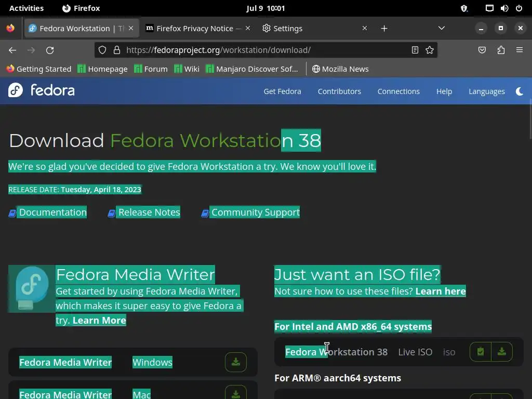The width and height of the screenshot is (532, 399).
Task: Close the Settings tab
Action: (x=365, y=28)
